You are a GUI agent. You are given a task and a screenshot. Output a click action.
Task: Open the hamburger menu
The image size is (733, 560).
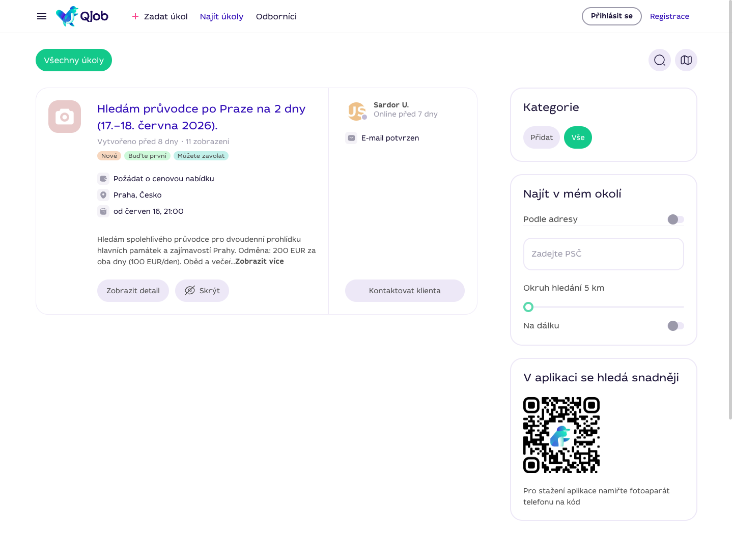(x=42, y=16)
